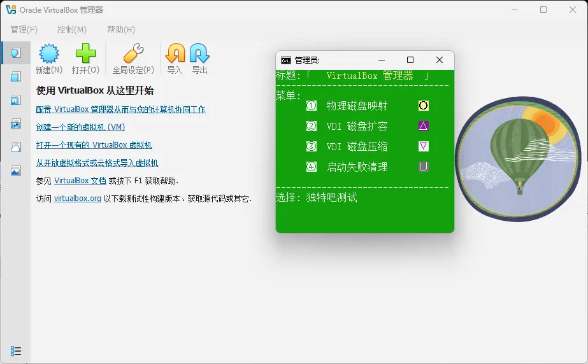Follow the link 创建一个新的虚拟机 (VM)
The width and height of the screenshot is (588, 364).
point(80,127)
